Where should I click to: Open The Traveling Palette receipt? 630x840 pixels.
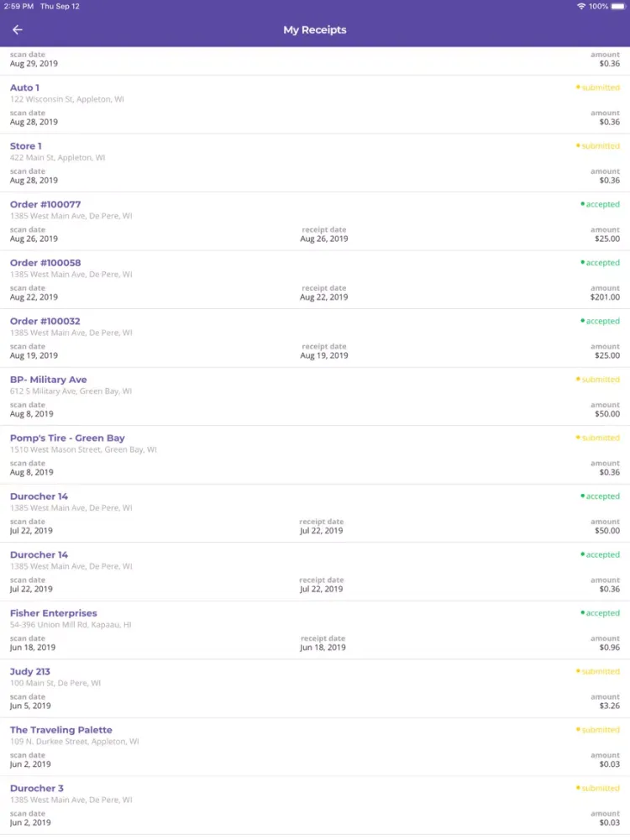tap(315, 747)
